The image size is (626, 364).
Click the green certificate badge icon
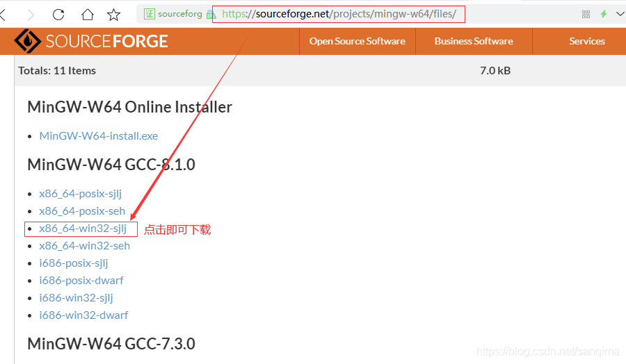[x=150, y=15]
